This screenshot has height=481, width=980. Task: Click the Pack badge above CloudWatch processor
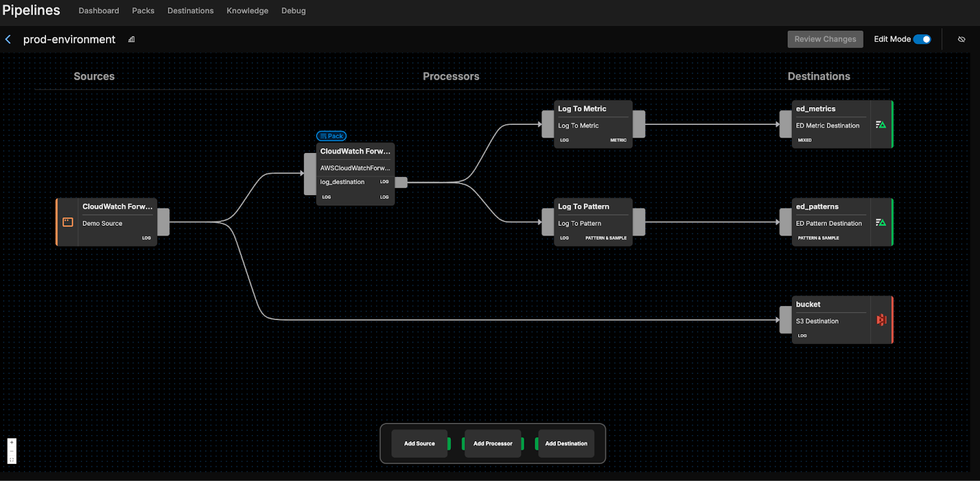click(x=331, y=136)
